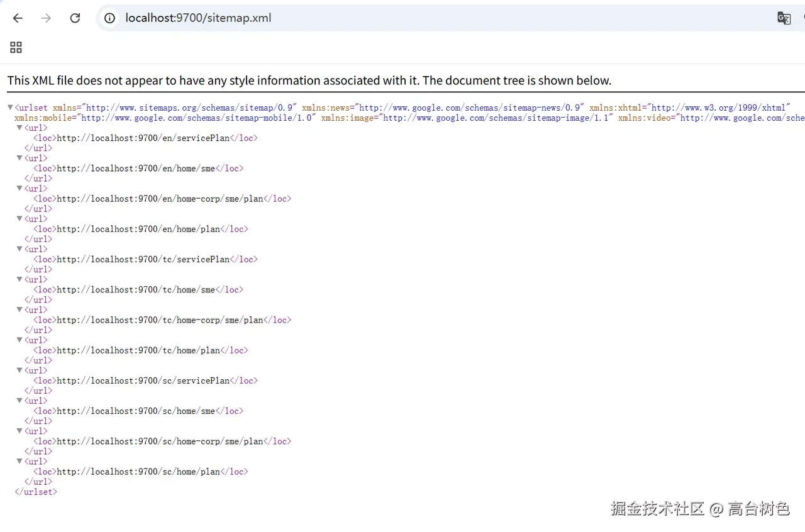This screenshot has width=805, height=532.
Task: Click the closing </urlset> tag
Action: 36,492
